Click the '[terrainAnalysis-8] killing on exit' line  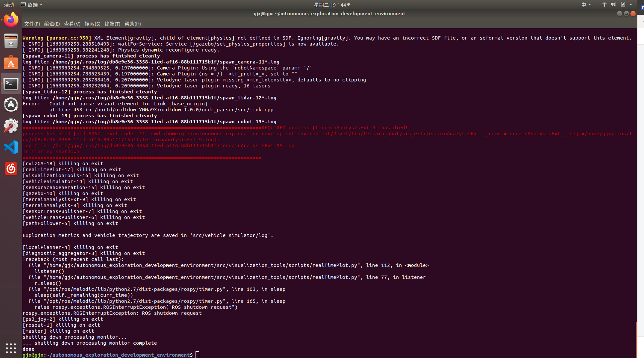75,205
